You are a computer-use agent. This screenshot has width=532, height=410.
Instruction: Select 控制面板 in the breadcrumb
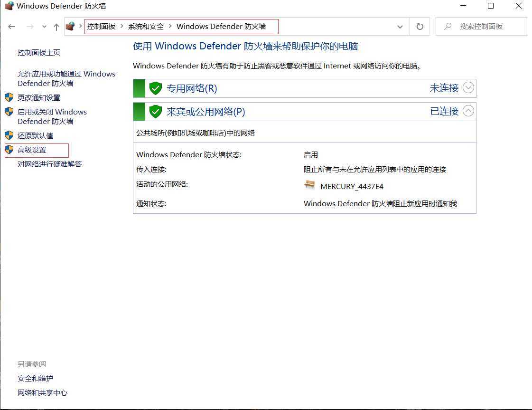click(101, 27)
